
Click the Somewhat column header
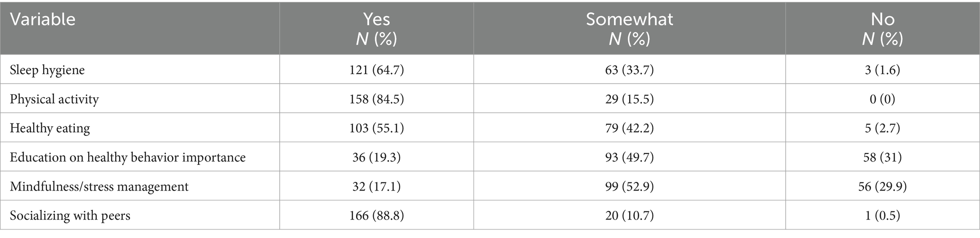[630, 28]
